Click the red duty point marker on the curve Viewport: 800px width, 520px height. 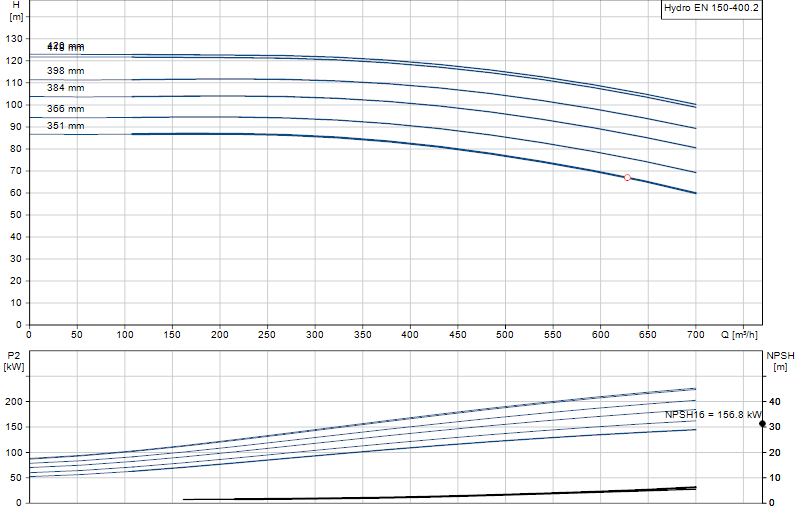pos(627,178)
